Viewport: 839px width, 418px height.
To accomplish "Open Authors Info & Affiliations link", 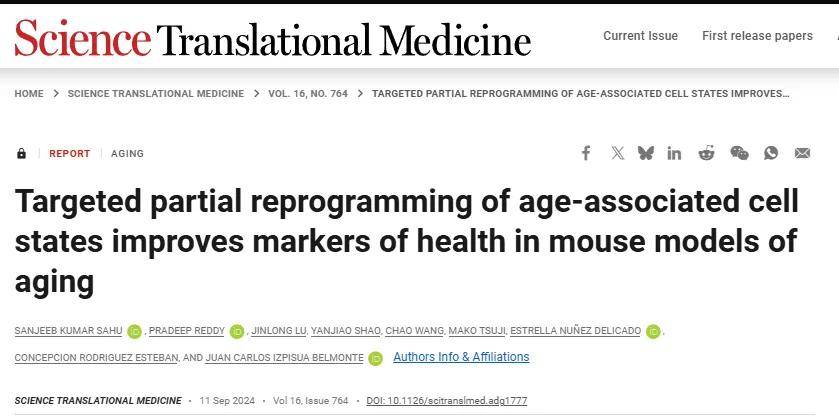I will point(461,357).
